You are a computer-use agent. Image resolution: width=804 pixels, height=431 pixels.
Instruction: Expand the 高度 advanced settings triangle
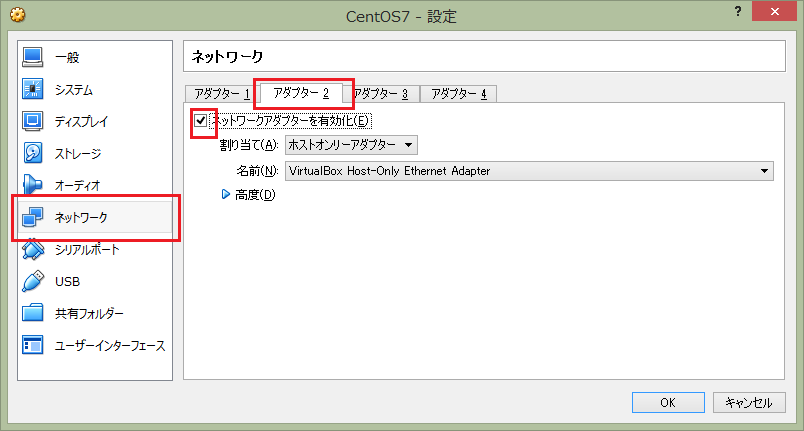click(x=225, y=195)
